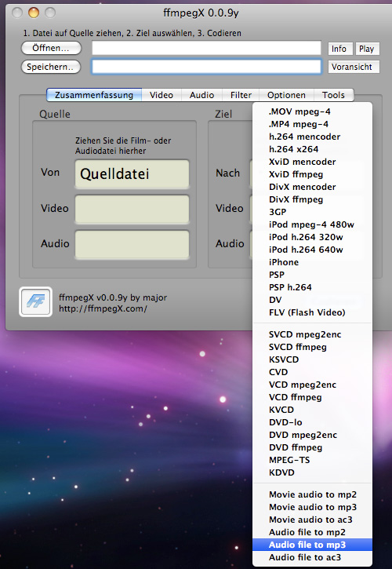This screenshot has height=569, width=392.
Task: Select h.264 x264 preset
Action: tap(312, 149)
